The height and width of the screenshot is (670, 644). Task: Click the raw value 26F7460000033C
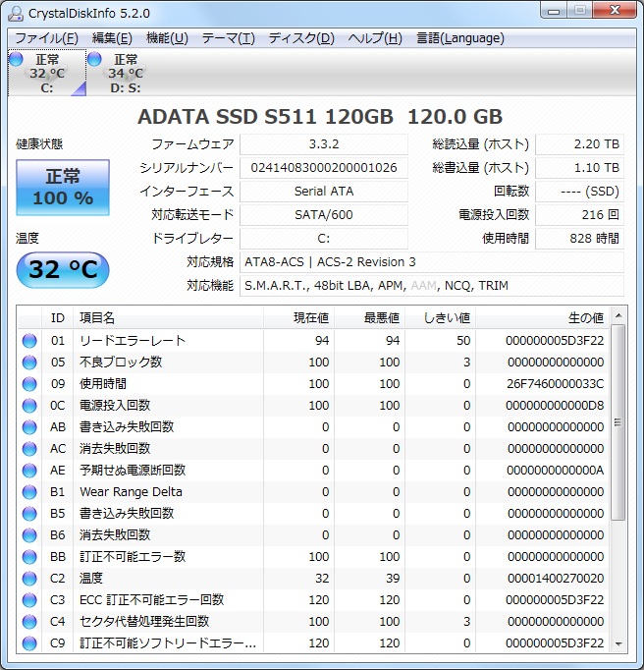[x=556, y=384]
